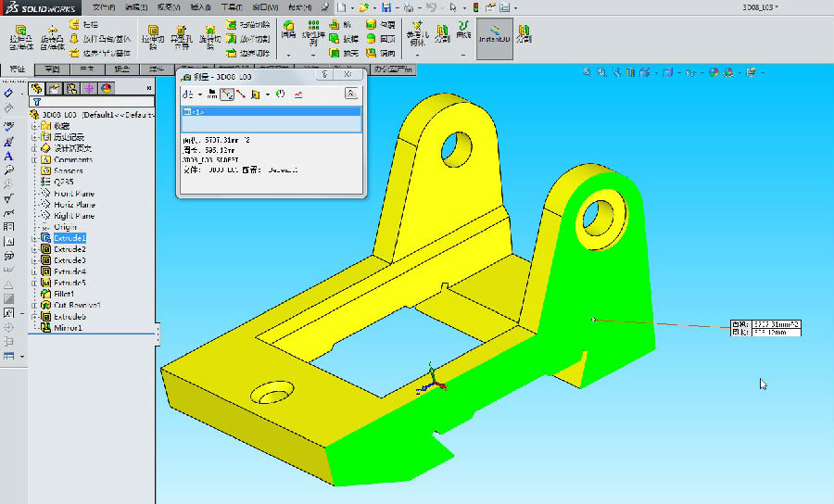Expand the Extrude1 feature node
This screenshot has height=504, width=834.
click(x=35, y=238)
